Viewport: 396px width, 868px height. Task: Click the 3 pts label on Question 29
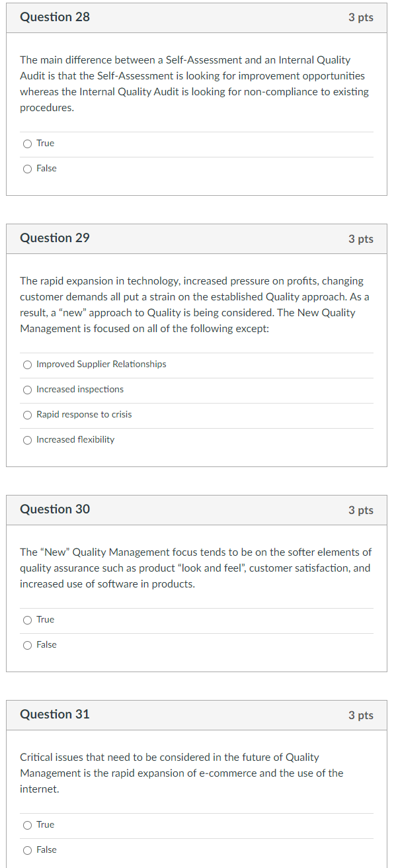(x=361, y=238)
